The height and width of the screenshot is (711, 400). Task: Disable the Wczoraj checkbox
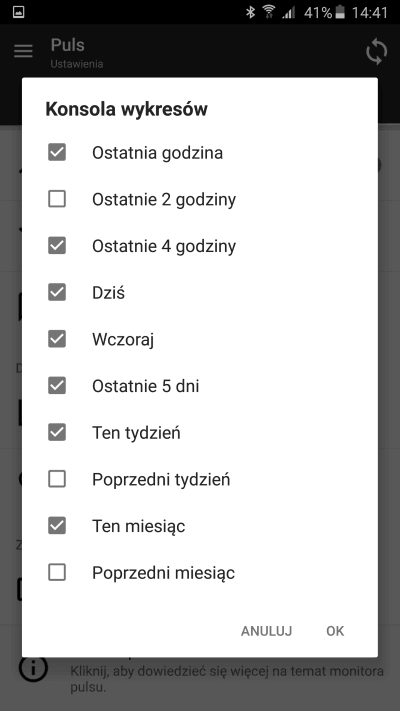point(57,339)
